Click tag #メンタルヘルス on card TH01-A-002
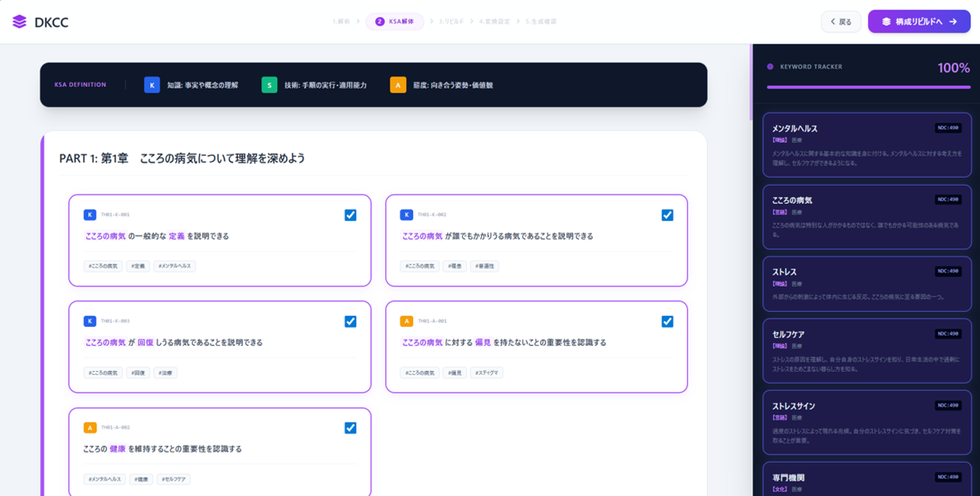Viewport: 980px width, 496px height. [x=104, y=479]
